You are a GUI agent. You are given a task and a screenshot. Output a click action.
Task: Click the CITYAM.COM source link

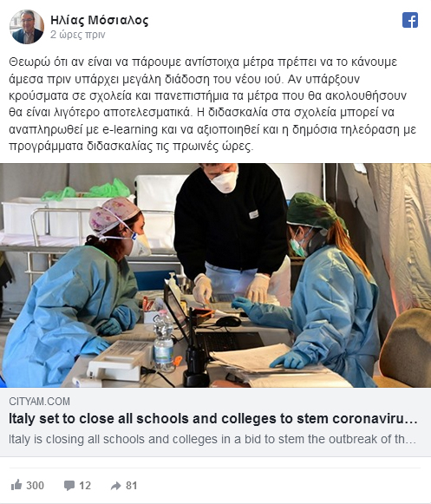(39, 401)
